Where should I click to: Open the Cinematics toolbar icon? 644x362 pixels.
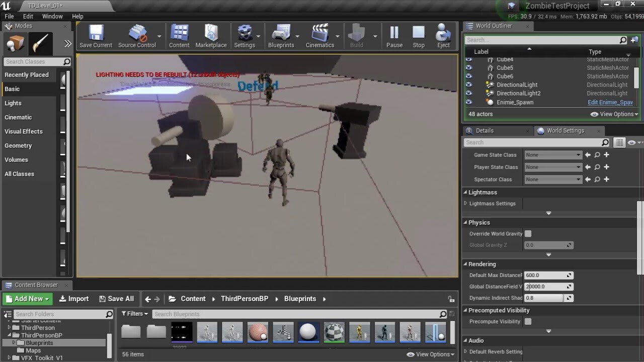320,33
